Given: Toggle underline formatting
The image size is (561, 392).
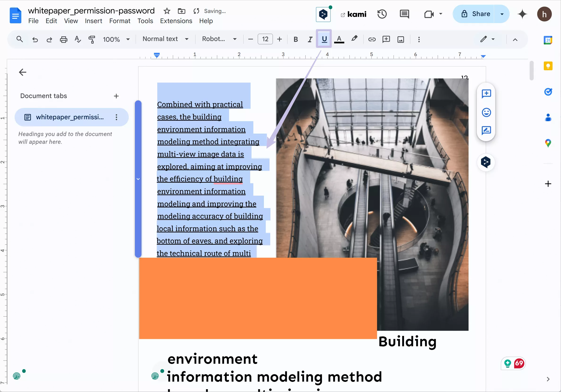Looking at the screenshot, I should click(x=324, y=39).
